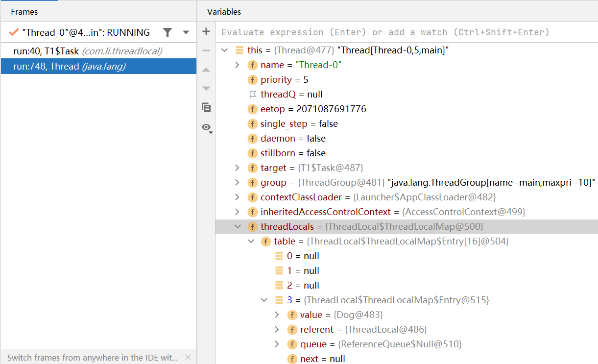Collapse the table Entry[16] node
Viewport: 598px width, 364px height.
point(251,242)
